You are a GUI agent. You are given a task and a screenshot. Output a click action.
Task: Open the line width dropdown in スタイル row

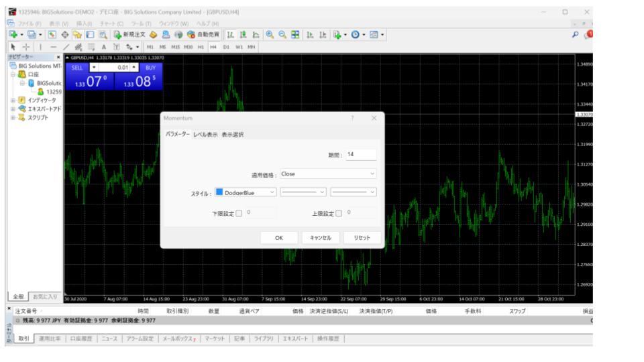[x=353, y=192]
